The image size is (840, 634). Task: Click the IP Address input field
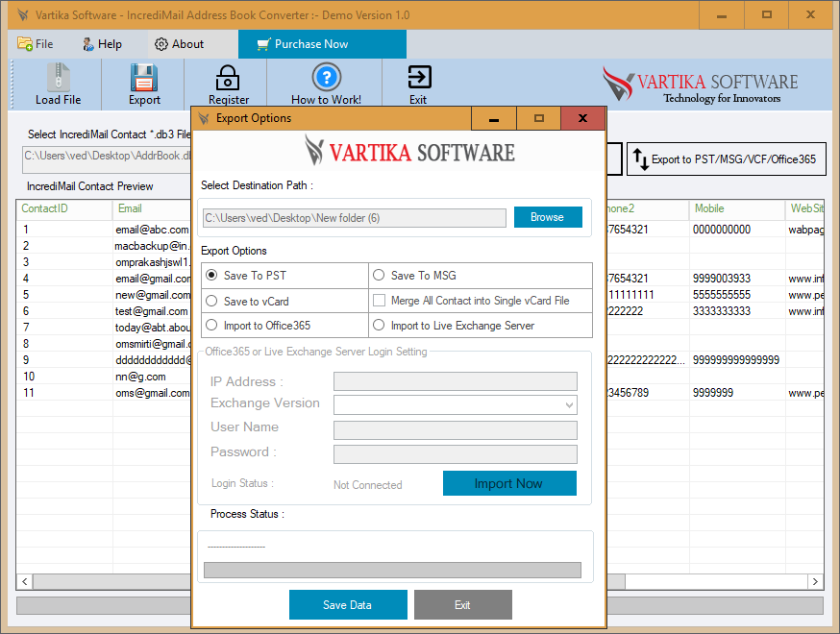[x=456, y=381]
